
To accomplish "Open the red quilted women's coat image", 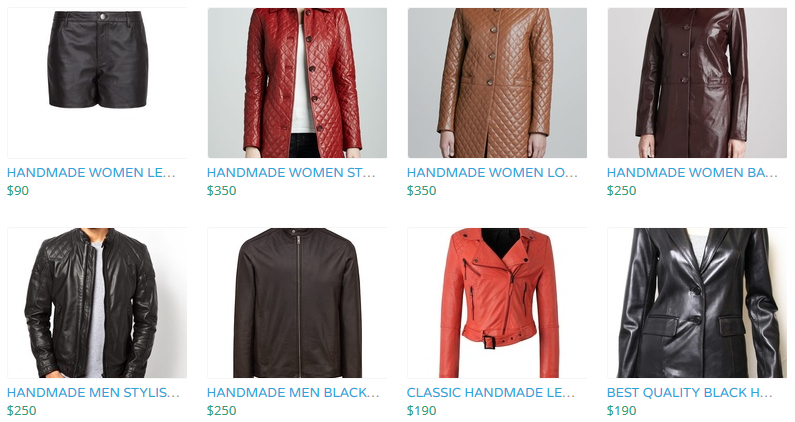I will click(297, 83).
